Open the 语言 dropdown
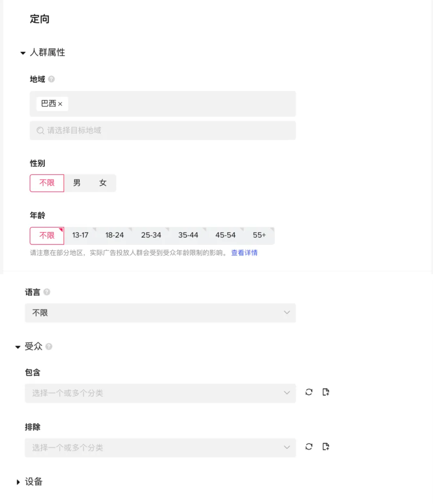 tap(160, 313)
